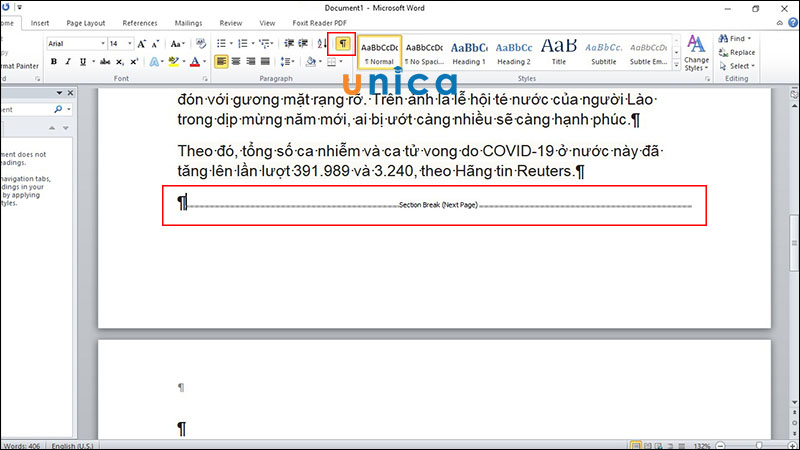Click the Multilevel List icon
This screenshot has width=800, height=450.
(x=264, y=44)
